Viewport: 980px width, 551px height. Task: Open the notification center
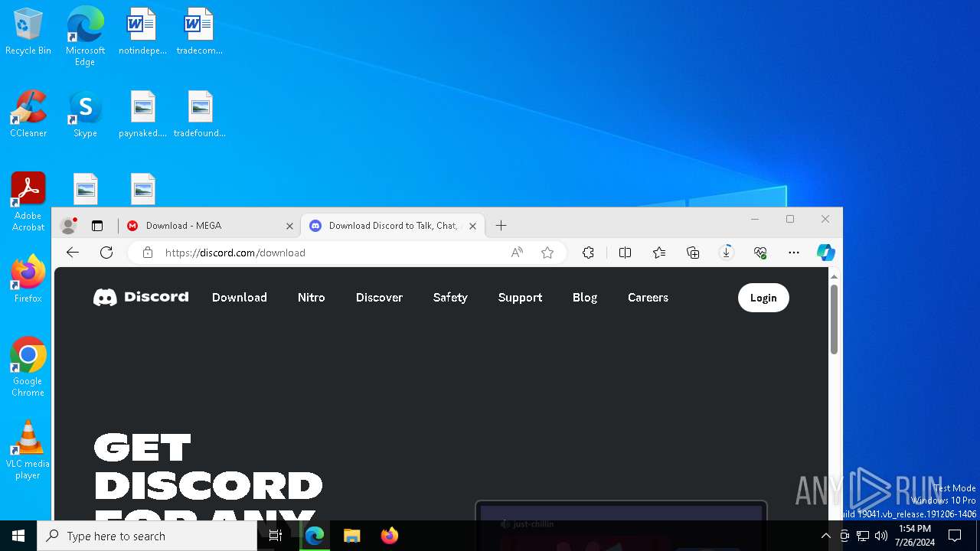(x=955, y=536)
